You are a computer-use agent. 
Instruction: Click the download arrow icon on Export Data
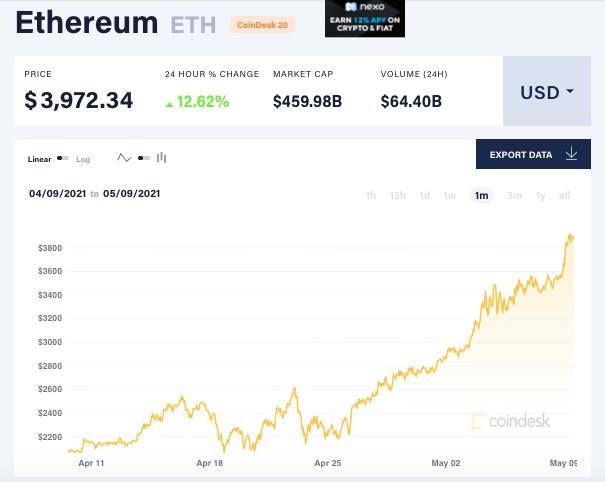(x=571, y=154)
